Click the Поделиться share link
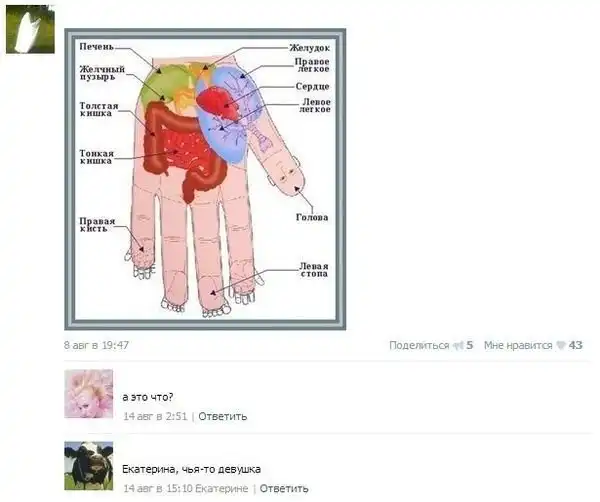This screenshot has height=502, width=600. [x=419, y=346]
